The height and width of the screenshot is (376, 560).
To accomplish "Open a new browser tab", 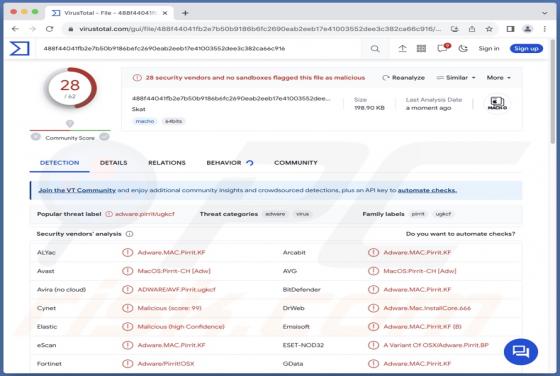I will 185,13.
